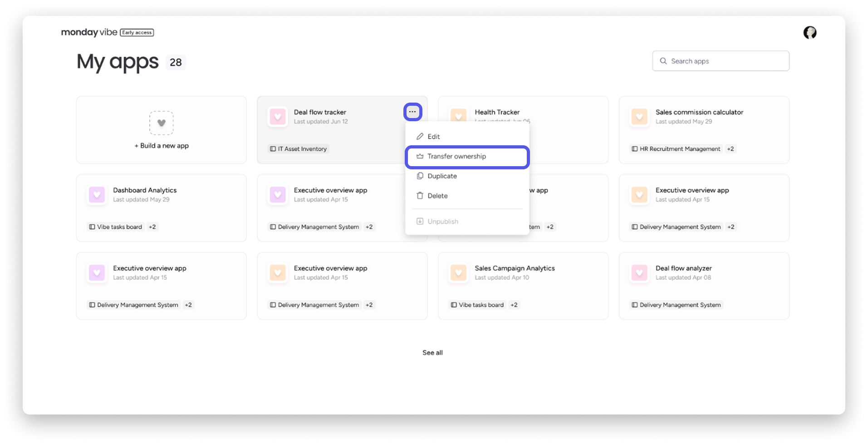This screenshot has height=444, width=868.
Task: Click the magnifier icon in Search apps
Action: point(663,61)
